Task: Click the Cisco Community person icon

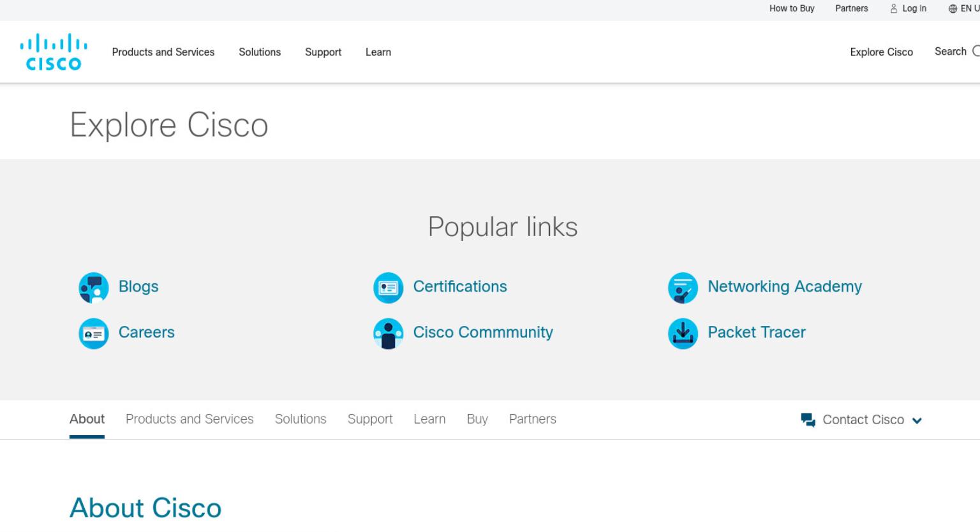Action: click(389, 334)
